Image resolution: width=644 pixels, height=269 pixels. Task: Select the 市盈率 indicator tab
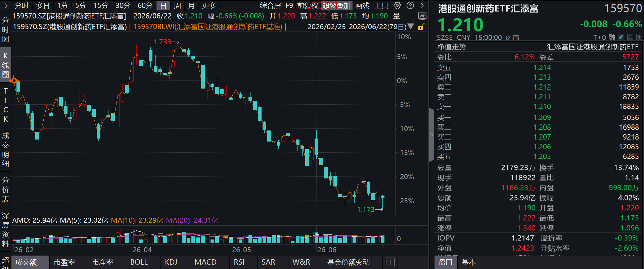(64, 262)
